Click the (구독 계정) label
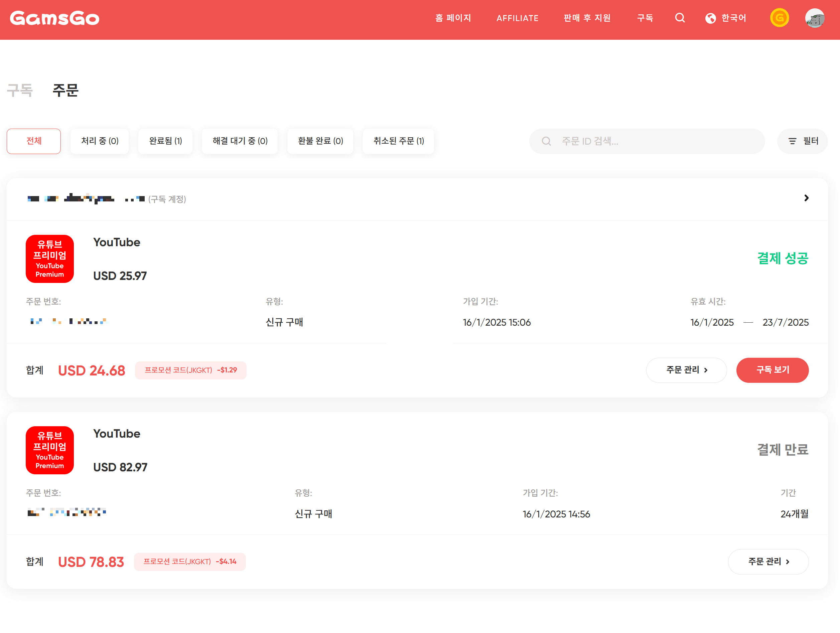This screenshot has height=633, width=840. coord(167,199)
